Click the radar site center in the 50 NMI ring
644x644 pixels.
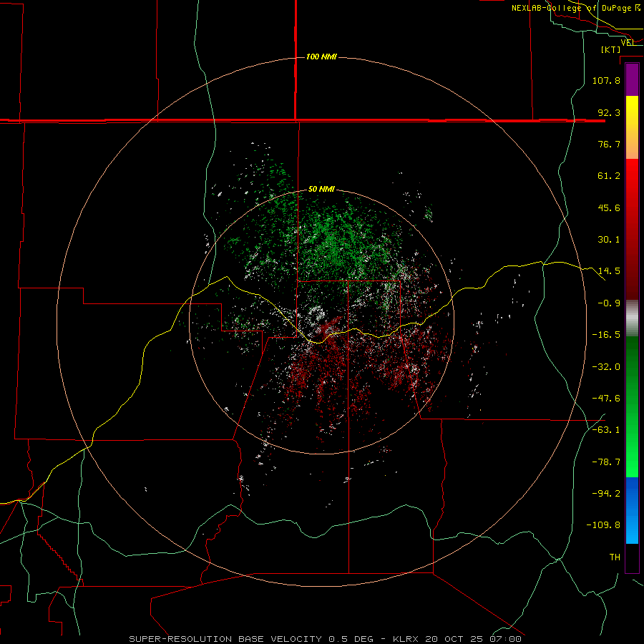[x=321, y=321]
